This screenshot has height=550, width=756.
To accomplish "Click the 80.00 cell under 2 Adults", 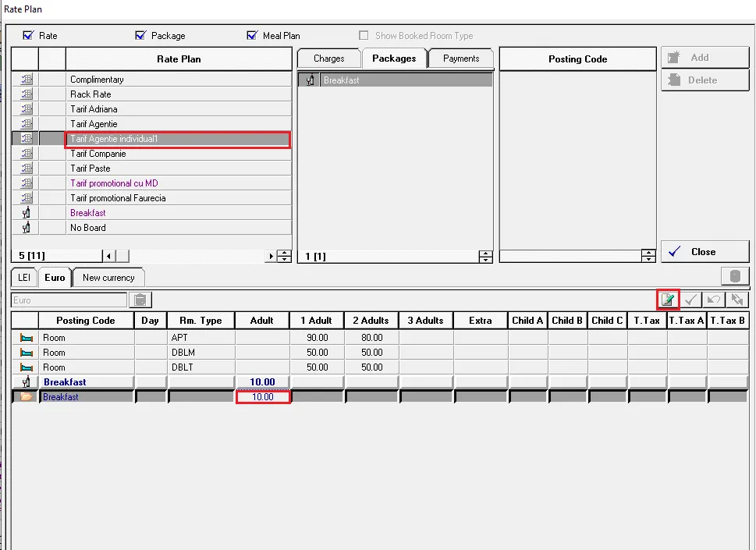I will [x=371, y=338].
